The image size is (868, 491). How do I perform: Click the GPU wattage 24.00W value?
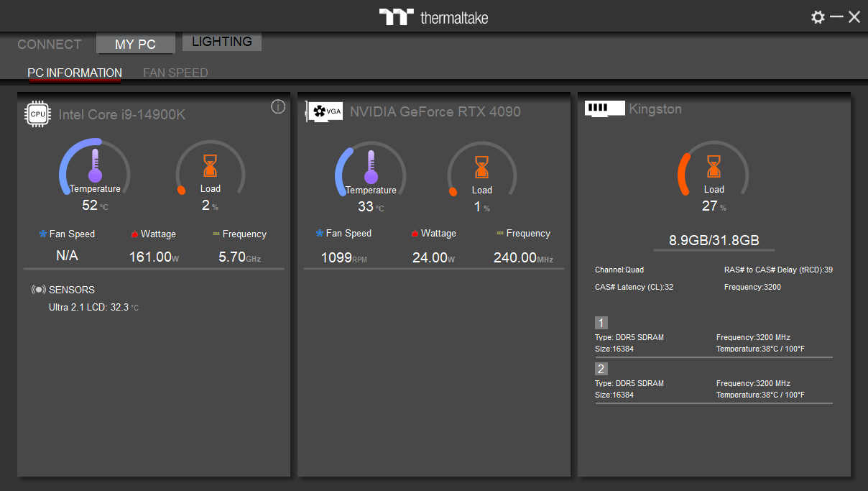434,257
